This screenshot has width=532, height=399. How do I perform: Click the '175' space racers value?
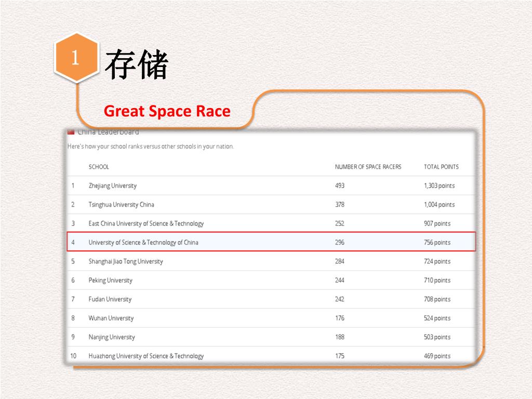[x=340, y=356]
